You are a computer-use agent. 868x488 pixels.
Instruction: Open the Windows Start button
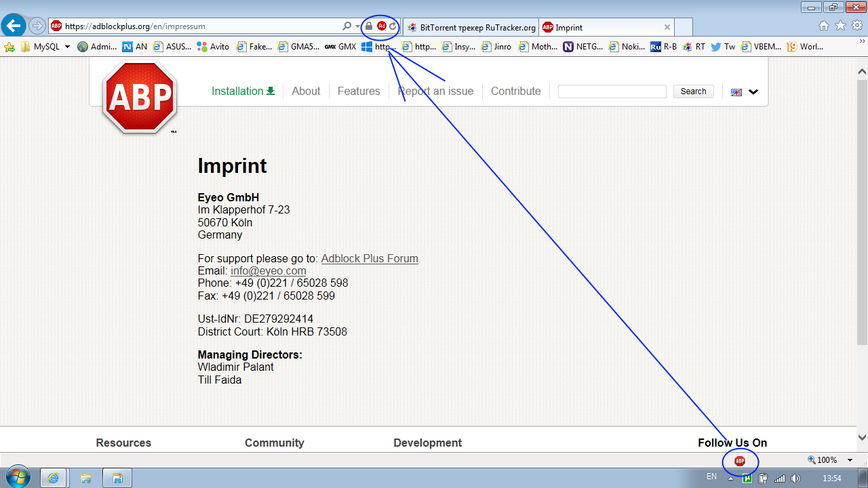click(x=17, y=477)
